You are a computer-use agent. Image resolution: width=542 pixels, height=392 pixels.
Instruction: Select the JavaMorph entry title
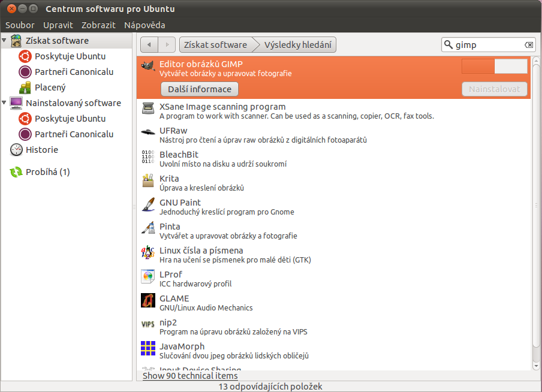(x=182, y=346)
